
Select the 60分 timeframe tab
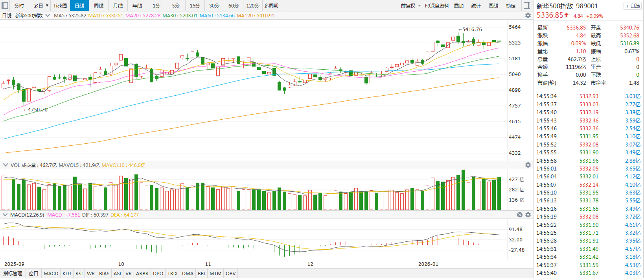click(234, 6)
